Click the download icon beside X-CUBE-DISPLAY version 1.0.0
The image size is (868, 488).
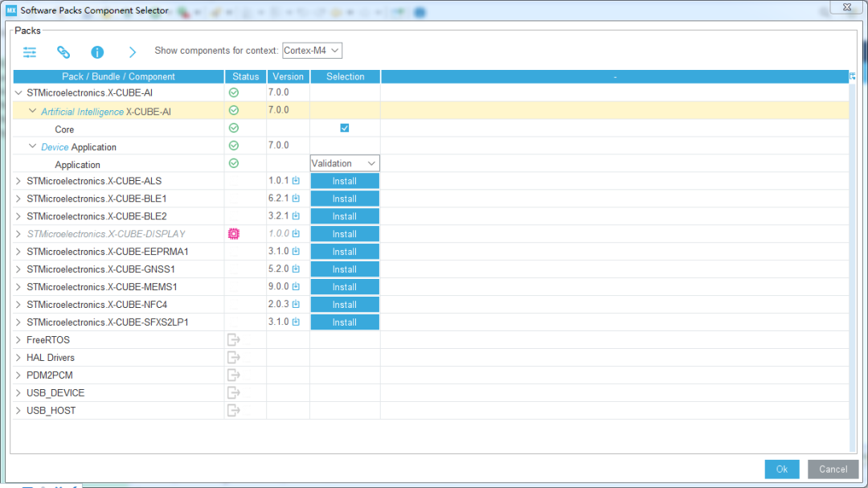296,234
